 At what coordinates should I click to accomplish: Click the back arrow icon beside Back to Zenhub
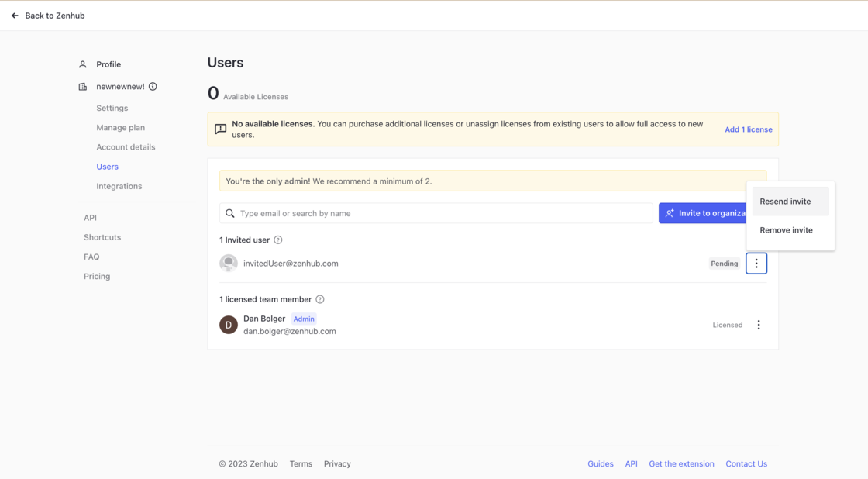click(15, 16)
